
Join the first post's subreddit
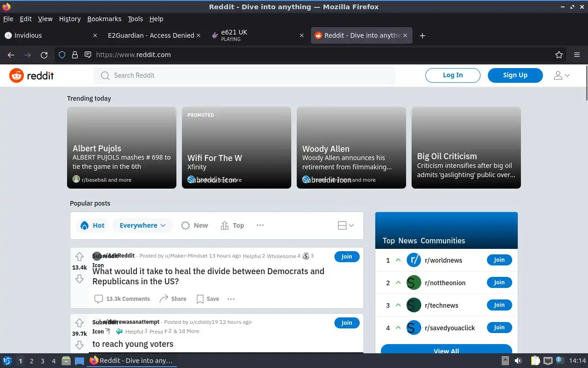click(x=347, y=257)
